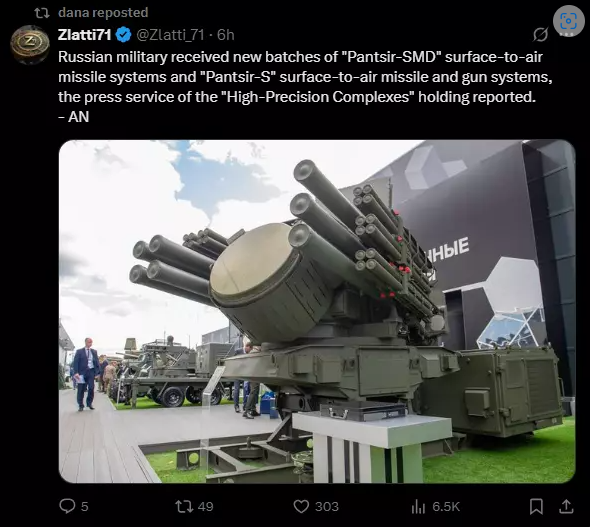Open the reply comment icon
Image resolution: width=590 pixels, height=527 pixels.
67,506
